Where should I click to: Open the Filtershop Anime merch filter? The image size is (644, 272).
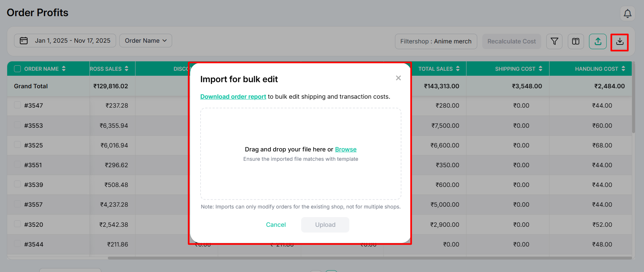(x=436, y=42)
